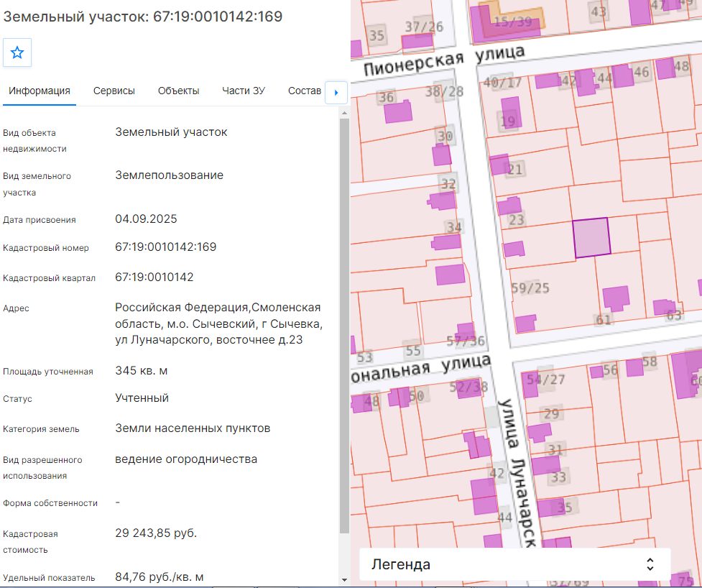
Task: Click building number 23 on map
Action: [x=516, y=220]
